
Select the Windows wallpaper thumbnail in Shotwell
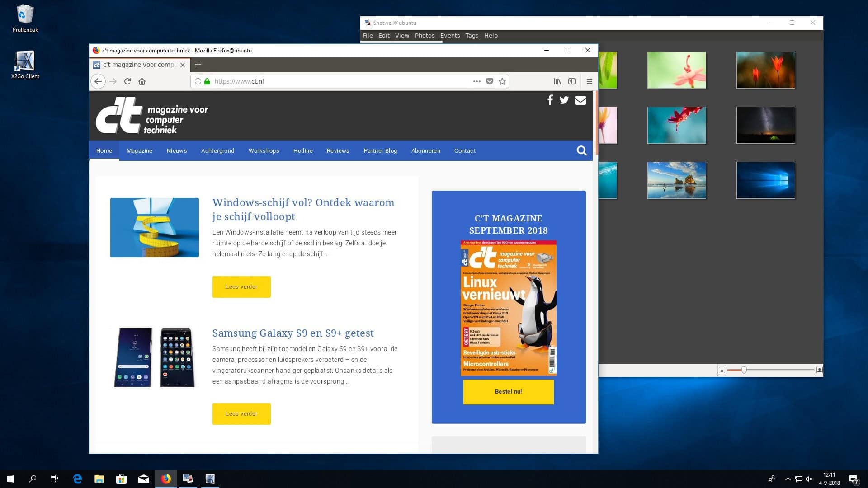click(x=765, y=180)
